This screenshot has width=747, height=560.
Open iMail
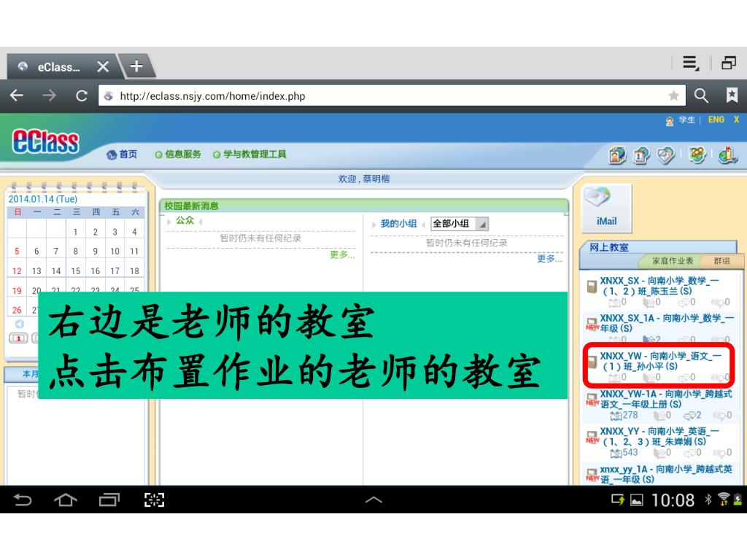point(606,208)
